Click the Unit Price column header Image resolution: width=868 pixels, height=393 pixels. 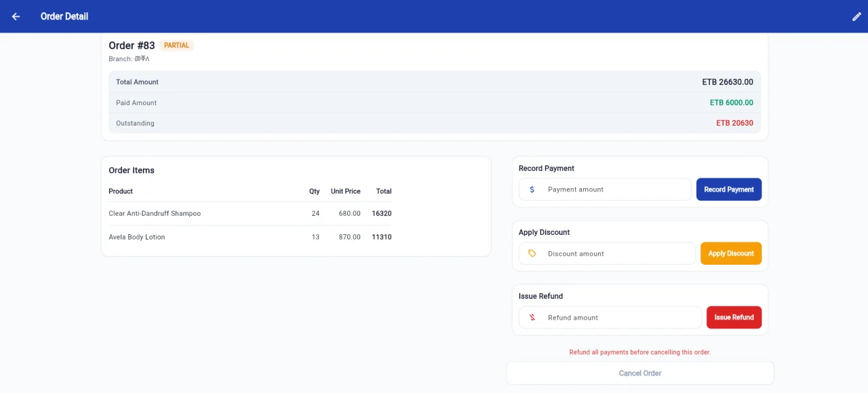coord(345,191)
